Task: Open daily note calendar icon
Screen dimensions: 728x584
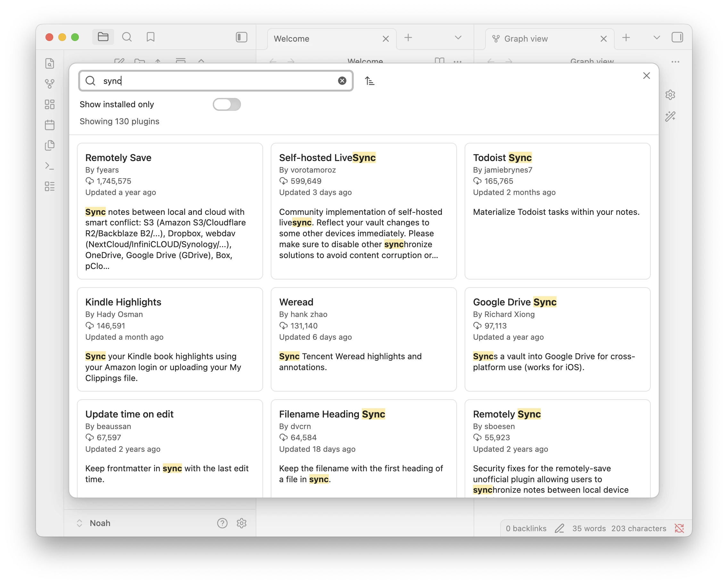Action: (x=50, y=125)
